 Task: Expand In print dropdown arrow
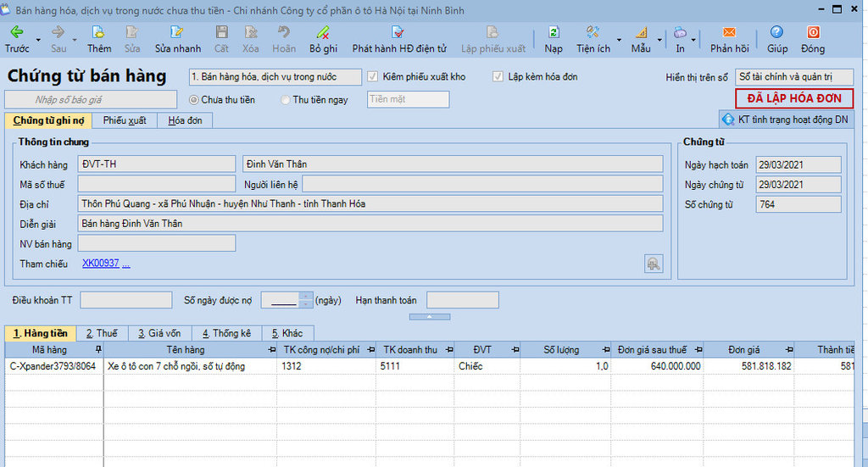(x=693, y=40)
